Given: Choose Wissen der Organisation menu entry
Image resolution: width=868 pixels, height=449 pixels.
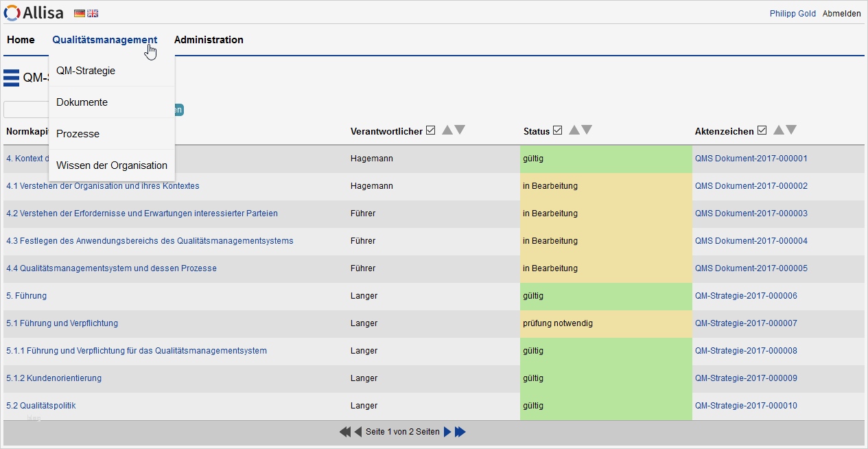Looking at the screenshot, I should 112,165.
